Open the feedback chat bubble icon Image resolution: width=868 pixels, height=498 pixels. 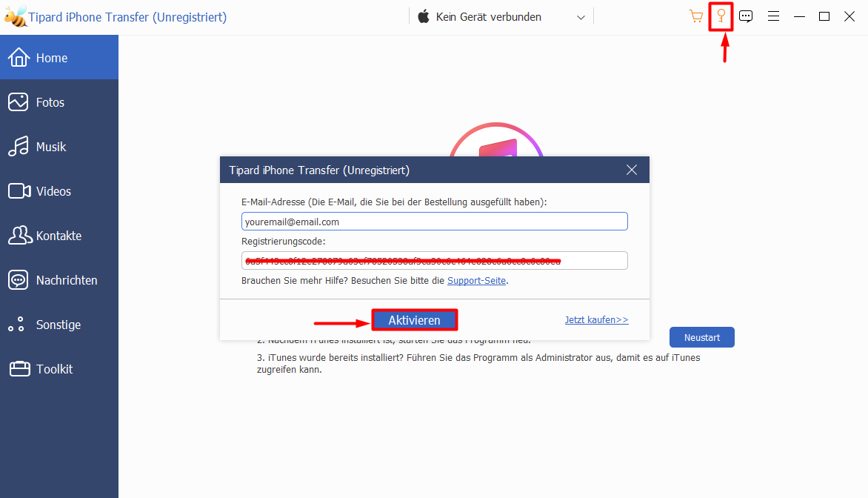746,16
